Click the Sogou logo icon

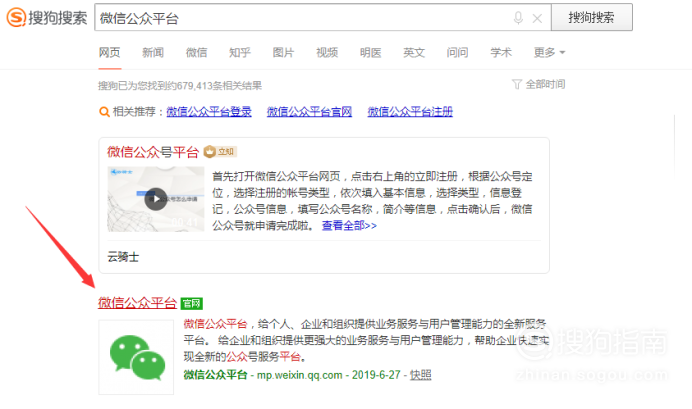(x=16, y=18)
